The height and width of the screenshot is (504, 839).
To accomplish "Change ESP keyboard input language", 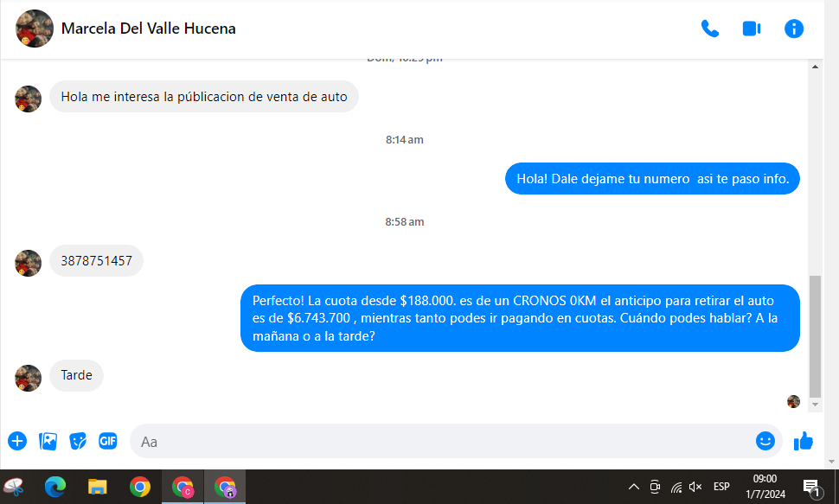I will tap(721, 487).
